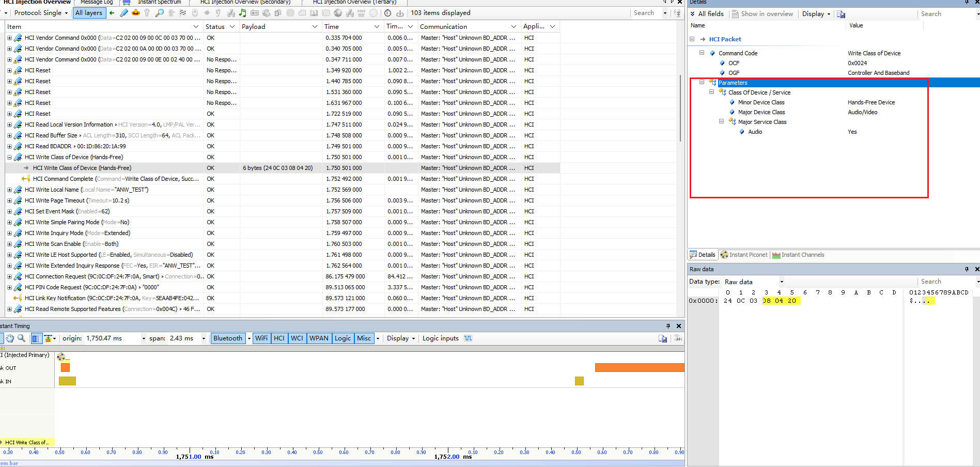Click the Payload column header
This screenshot has height=467, width=980.
pyautogui.click(x=279, y=26)
